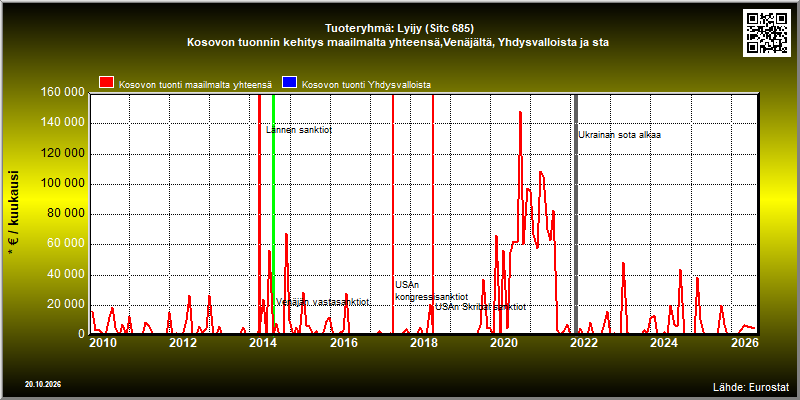
Task: Click the x-axis year label 2022
Action: [584, 343]
